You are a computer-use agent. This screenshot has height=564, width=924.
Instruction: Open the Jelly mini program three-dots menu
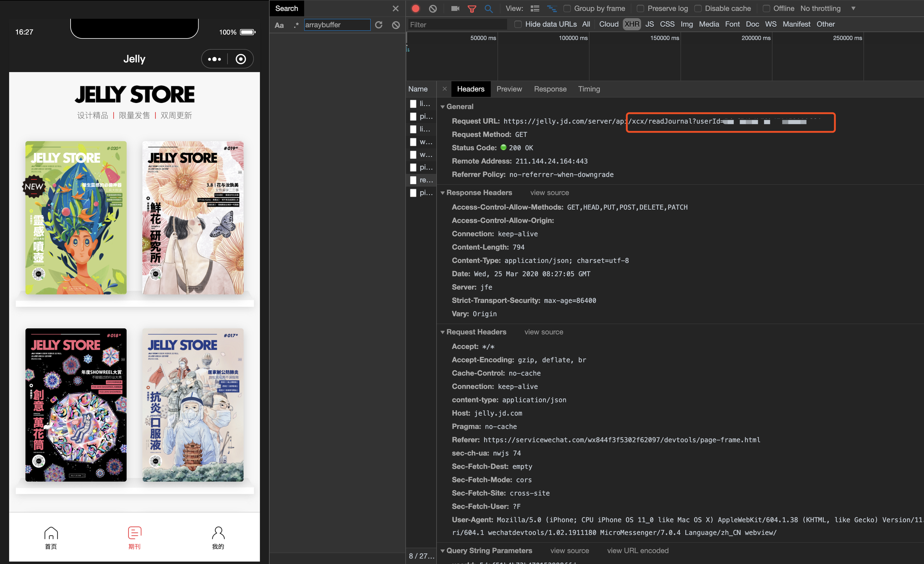(x=215, y=59)
